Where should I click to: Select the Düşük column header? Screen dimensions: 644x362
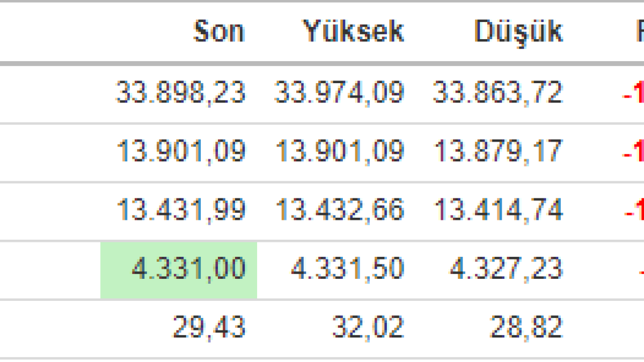tap(518, 32)
